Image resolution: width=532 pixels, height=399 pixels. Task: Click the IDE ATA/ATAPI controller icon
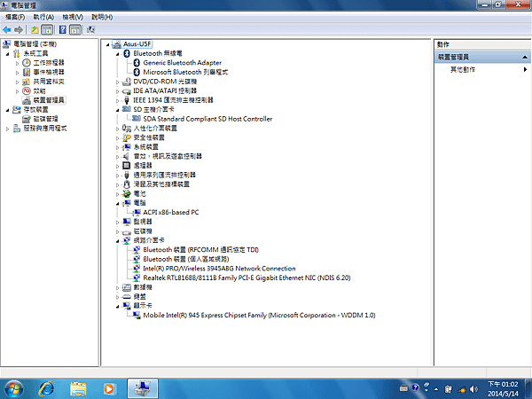tap(127, 91)
